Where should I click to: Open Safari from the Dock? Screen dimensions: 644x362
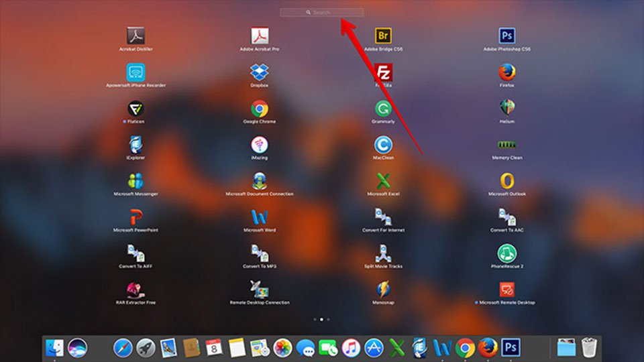123,348
